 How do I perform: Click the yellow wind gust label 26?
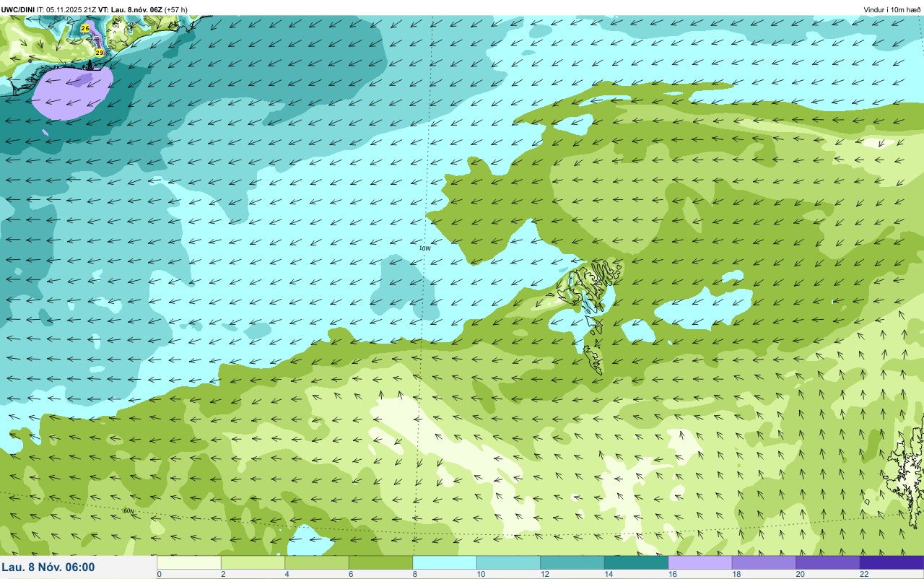point(85,28)
